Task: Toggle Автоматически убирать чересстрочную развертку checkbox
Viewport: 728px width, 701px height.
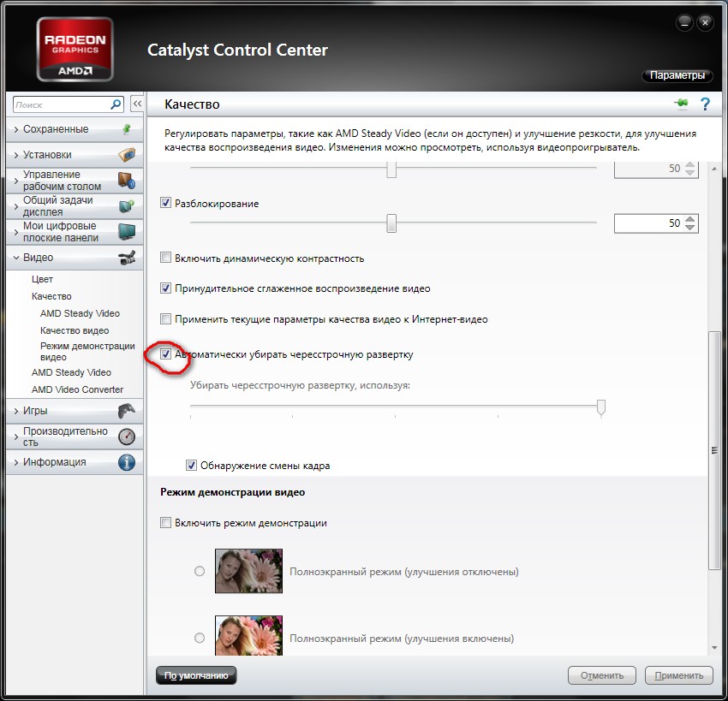Action: pos(166,353)
